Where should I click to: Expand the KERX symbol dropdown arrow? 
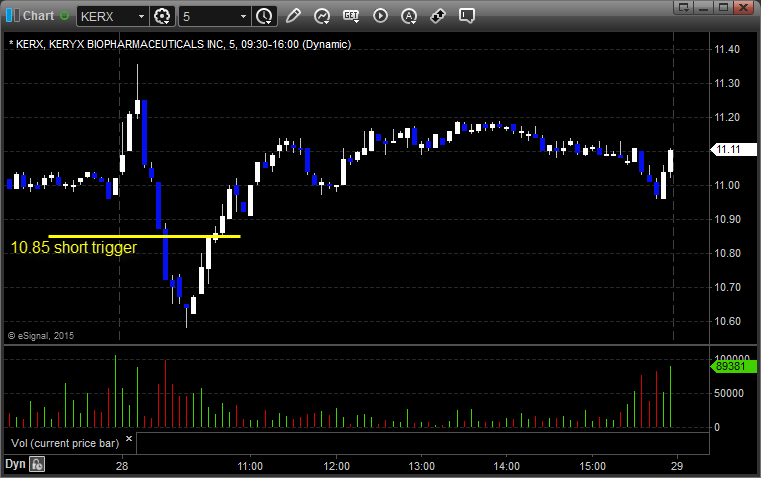[x=141, y=16]
